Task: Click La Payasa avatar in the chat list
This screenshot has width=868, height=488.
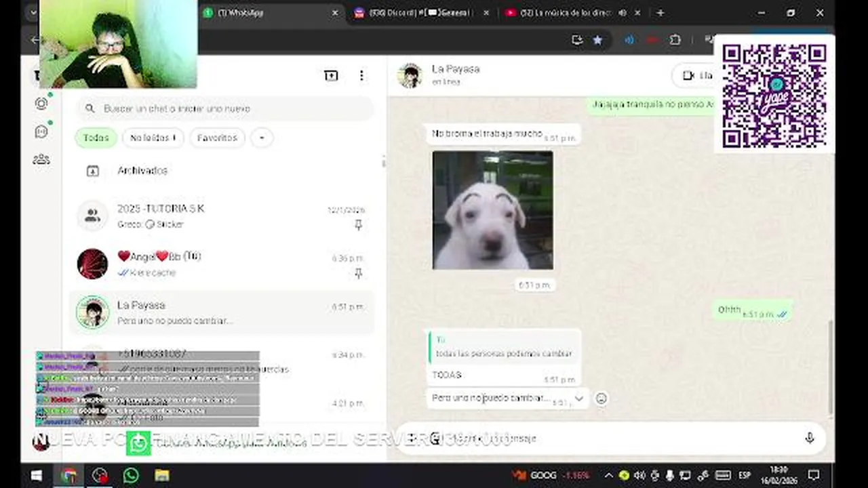Action: click(x=92, y=312)
